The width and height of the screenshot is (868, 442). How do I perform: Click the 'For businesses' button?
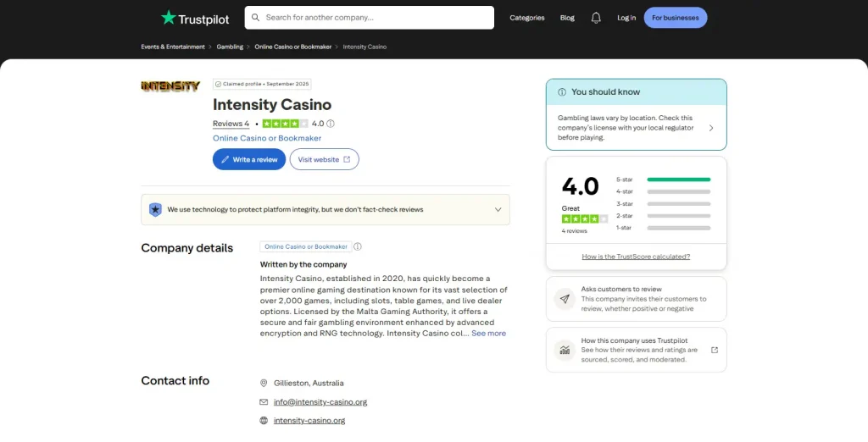click(676, 18)
